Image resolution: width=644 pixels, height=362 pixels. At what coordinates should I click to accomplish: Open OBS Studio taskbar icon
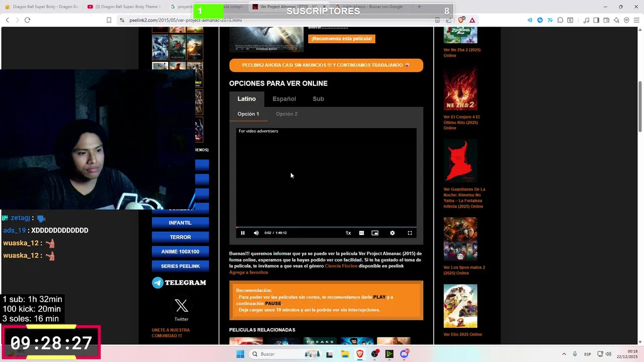(x=375, y=354)
